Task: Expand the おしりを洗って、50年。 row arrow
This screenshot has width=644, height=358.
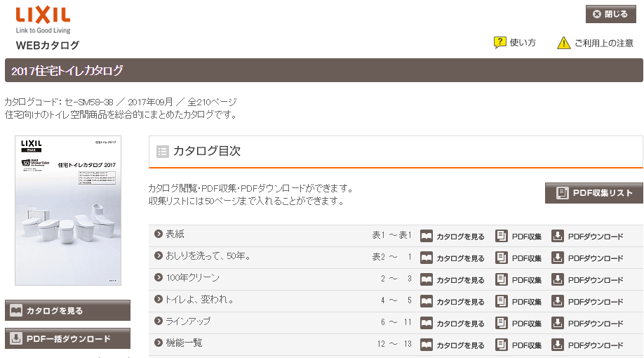Action: point(159,256)
